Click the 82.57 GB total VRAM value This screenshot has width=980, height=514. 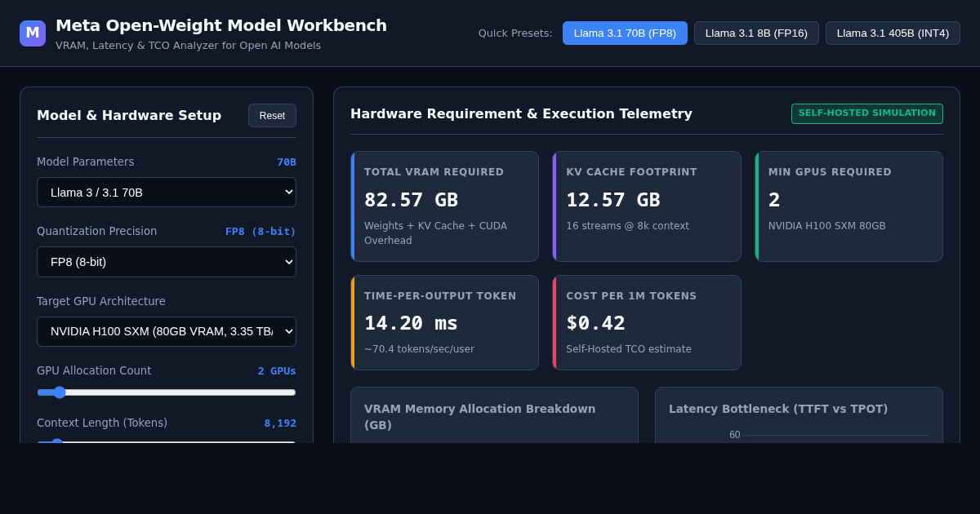pos(411,200)
